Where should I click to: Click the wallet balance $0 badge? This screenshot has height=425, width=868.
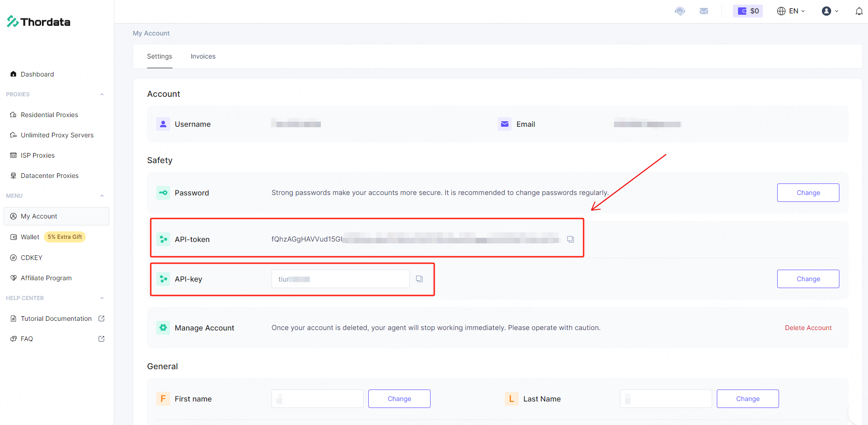(748, 11)
